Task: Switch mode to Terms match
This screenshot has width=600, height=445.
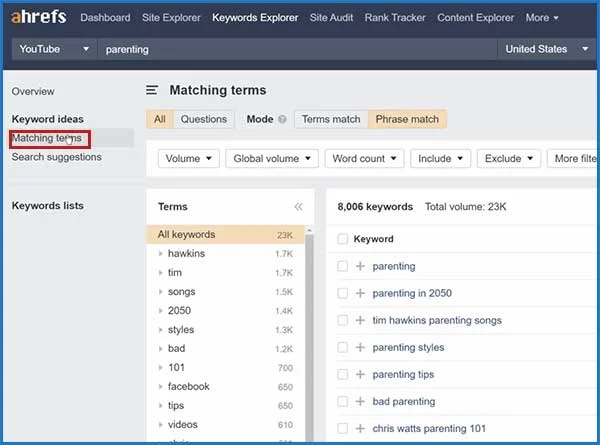Action: tap(331, 119)
